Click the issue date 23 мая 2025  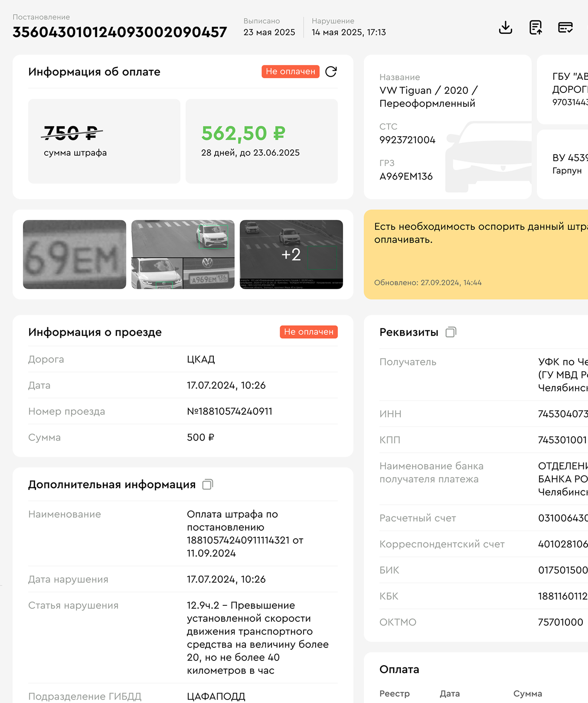(x=269, y=33)
